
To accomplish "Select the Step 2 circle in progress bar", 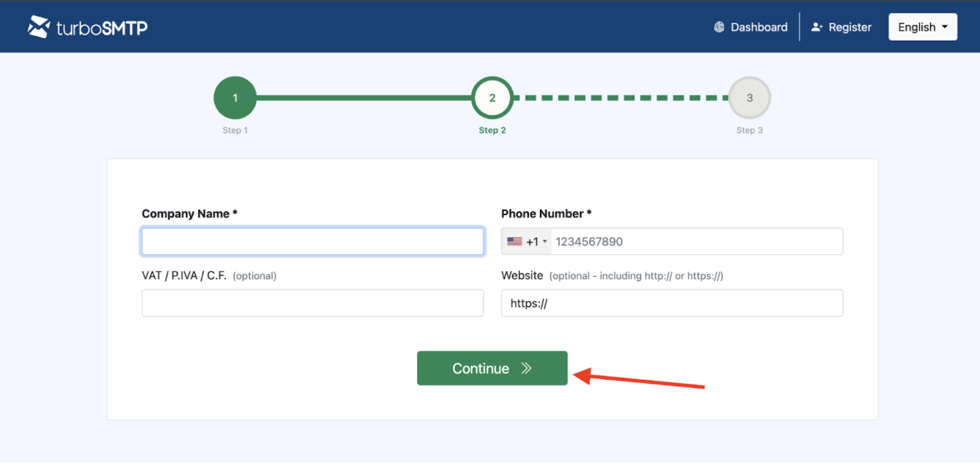I will click(x=492, y=98).
